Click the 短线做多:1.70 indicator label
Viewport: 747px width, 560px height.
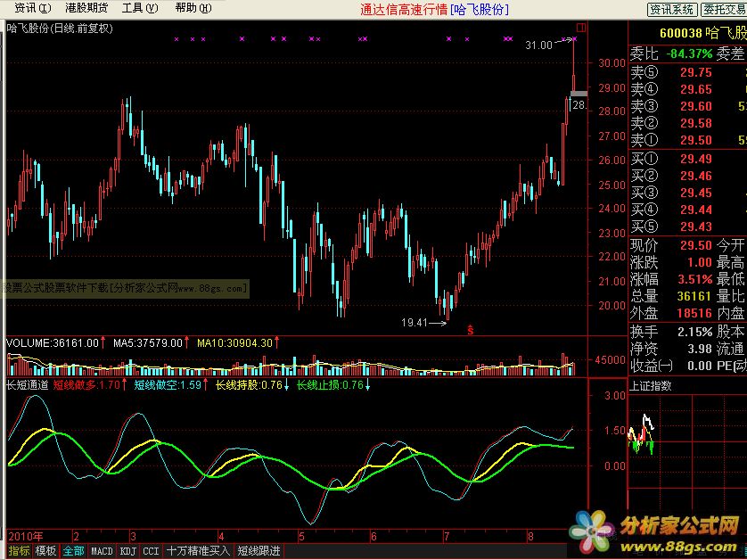(86, 384)
